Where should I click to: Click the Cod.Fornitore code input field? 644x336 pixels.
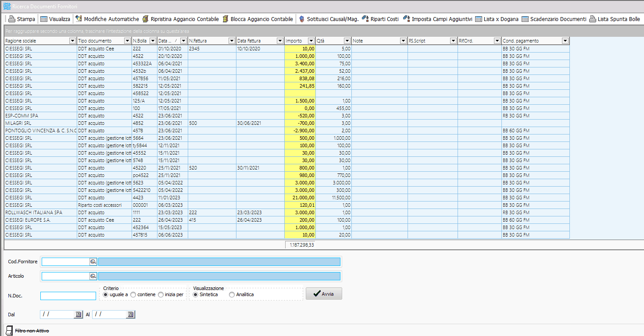click(x=66, y=262)
